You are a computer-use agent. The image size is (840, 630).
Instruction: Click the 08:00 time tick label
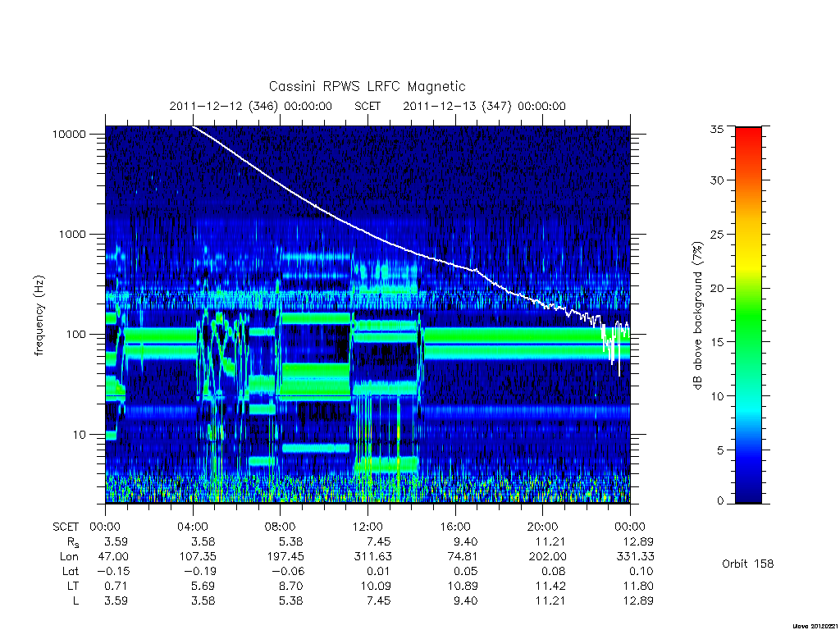pos(281,527)
